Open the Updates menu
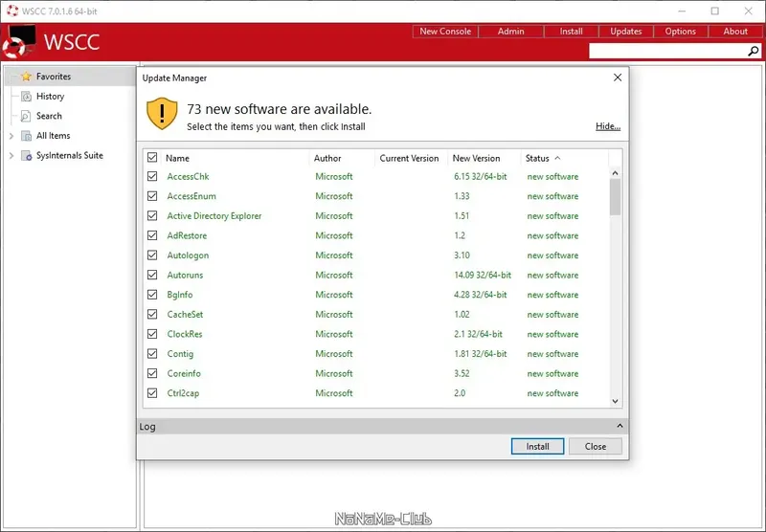 (x=626, y=32)
